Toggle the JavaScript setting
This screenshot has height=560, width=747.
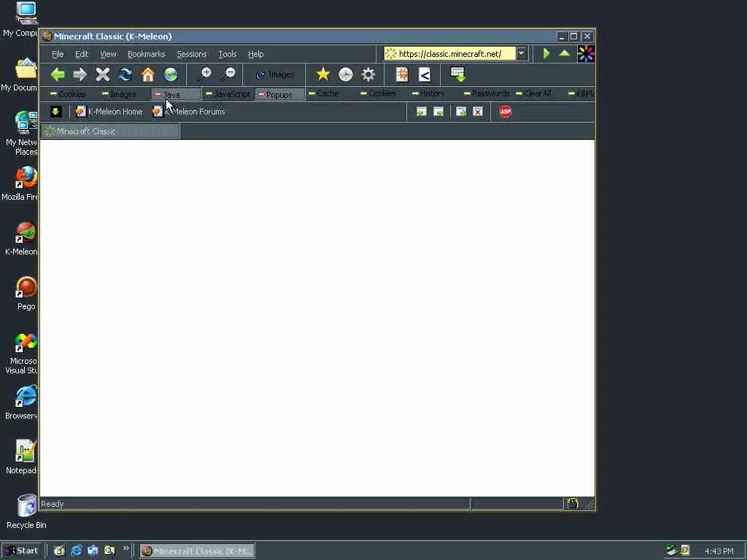(228, 94)
